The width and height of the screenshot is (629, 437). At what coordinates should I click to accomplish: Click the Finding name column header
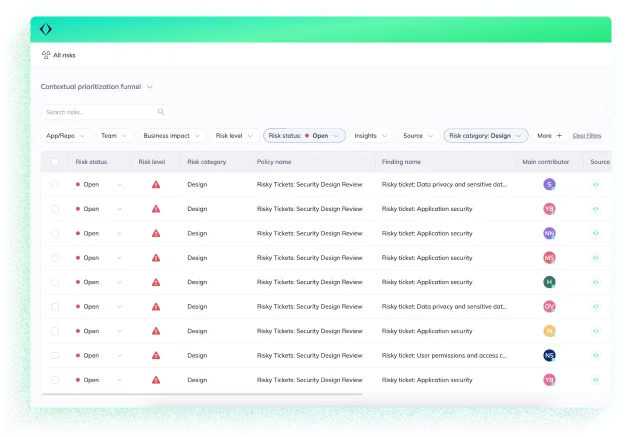pos(401,162)
